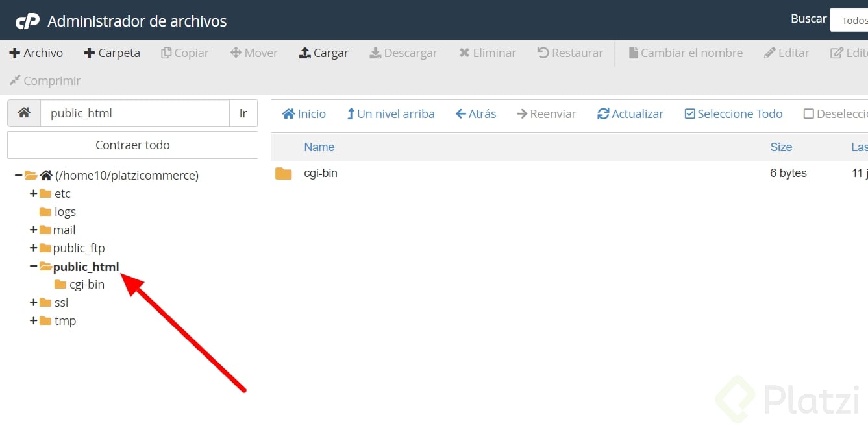Viewport: 868px width, 428px height.
Task: Expand the etc folder node
Action: [x=33, y=193]
